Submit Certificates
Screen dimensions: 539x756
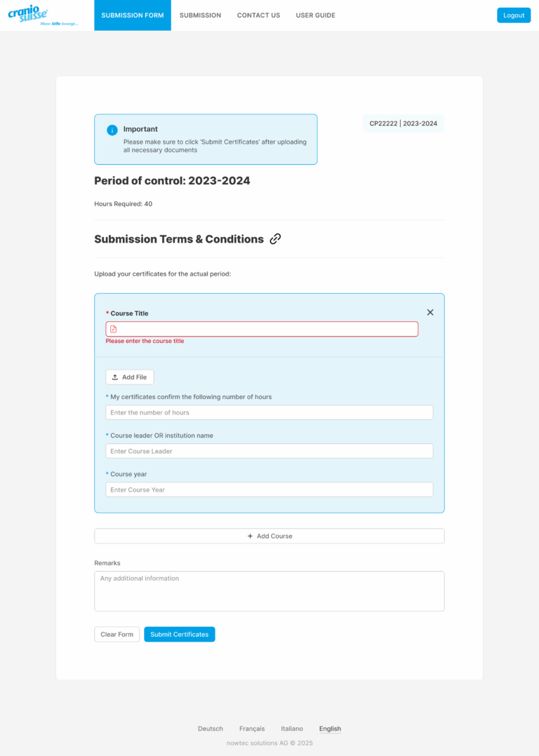click(x=180, y=635)
